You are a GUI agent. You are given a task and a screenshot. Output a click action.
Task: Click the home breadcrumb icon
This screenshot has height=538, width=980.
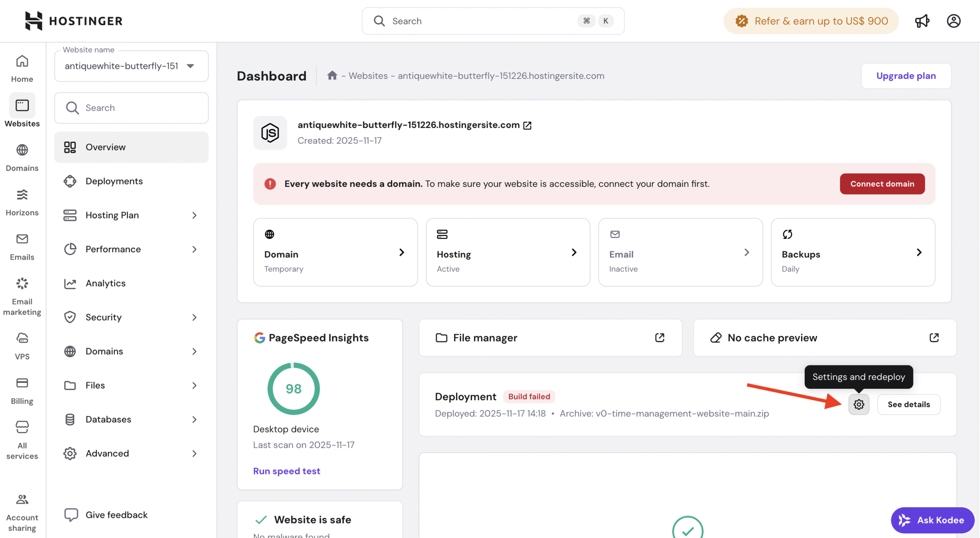point(332,75)
